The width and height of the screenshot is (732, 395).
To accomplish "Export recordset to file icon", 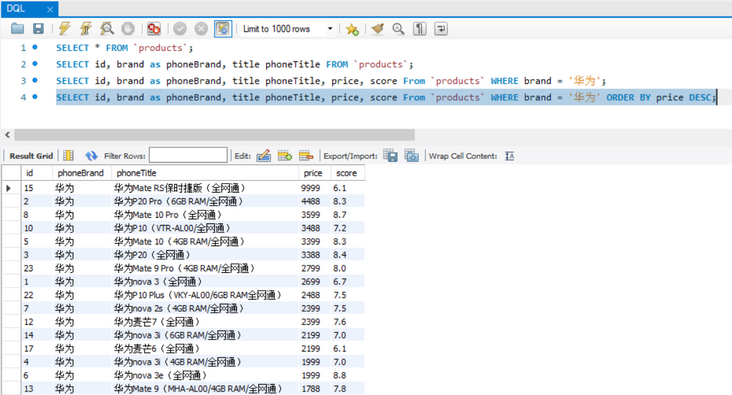I will tap(390, 155).
